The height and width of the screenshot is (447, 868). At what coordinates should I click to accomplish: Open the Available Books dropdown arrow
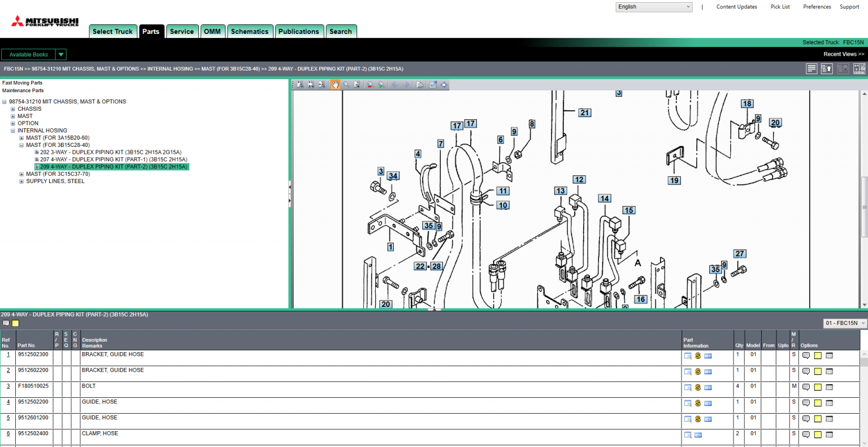tap(61, 54)
